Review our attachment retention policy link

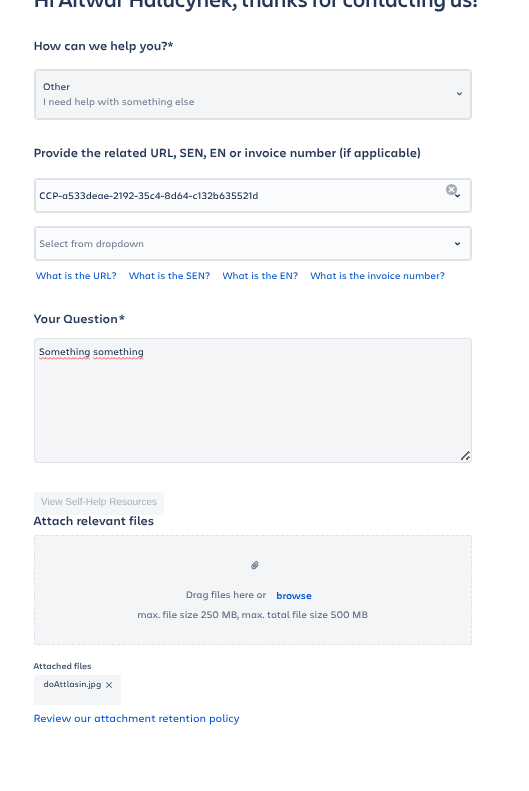[x=137, y=718]
